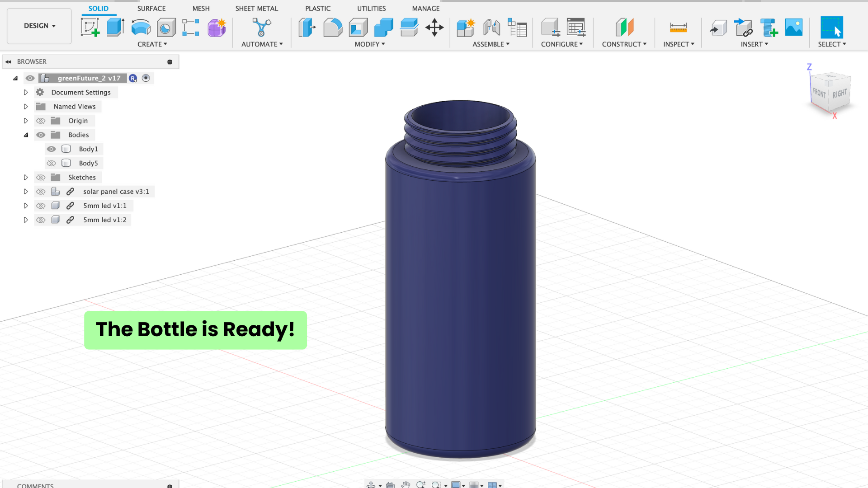Click the ViewCube RIGHT face
Screen dimensions: 868x488
tap(840, 93)
